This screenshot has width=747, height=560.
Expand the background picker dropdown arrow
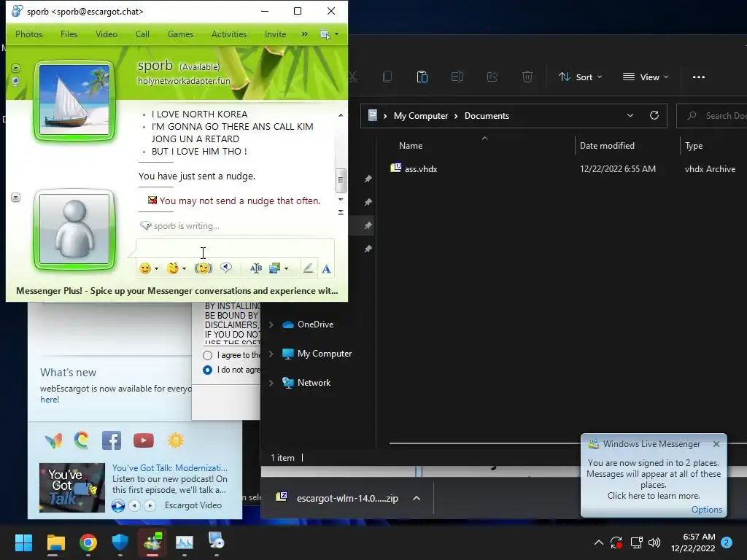(x=286, y=269)
